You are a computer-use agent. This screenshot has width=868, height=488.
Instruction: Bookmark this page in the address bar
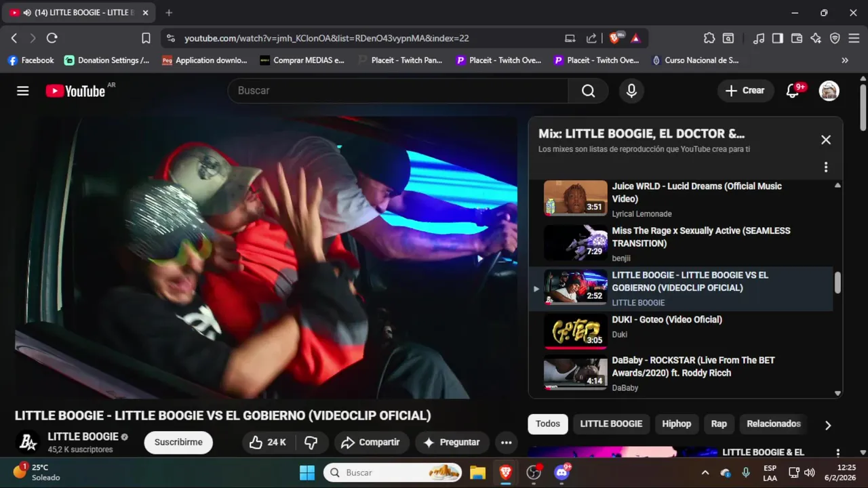tap(146, 39)
